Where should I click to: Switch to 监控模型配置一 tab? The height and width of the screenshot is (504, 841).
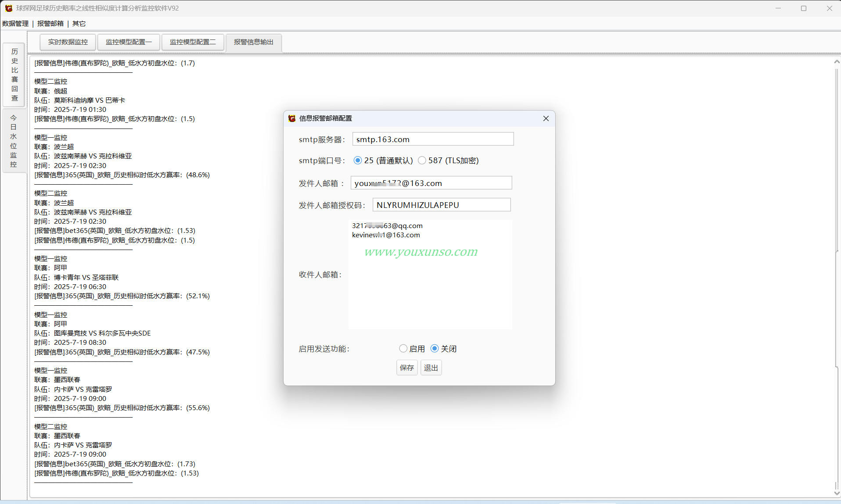tap(129, 42)
